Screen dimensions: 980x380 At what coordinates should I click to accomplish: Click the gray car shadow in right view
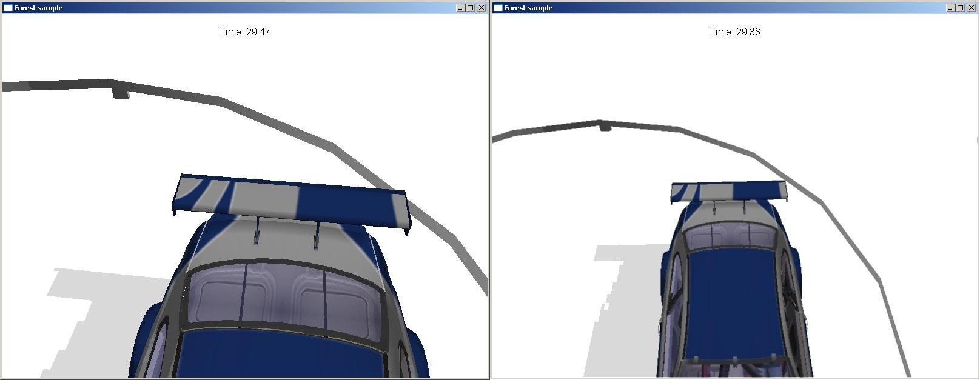[x=625, y=315]
